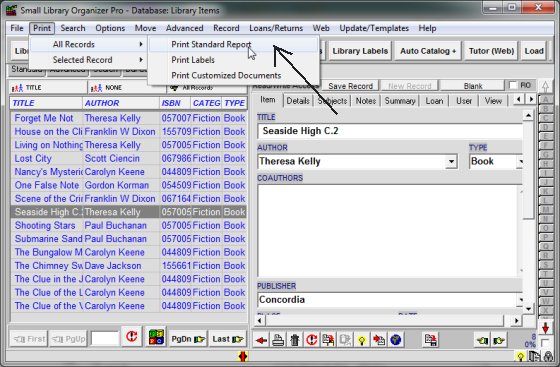Click the red refresh icon beside page box
The height and width of the screenshot is (367, 560).
[132, 336]
